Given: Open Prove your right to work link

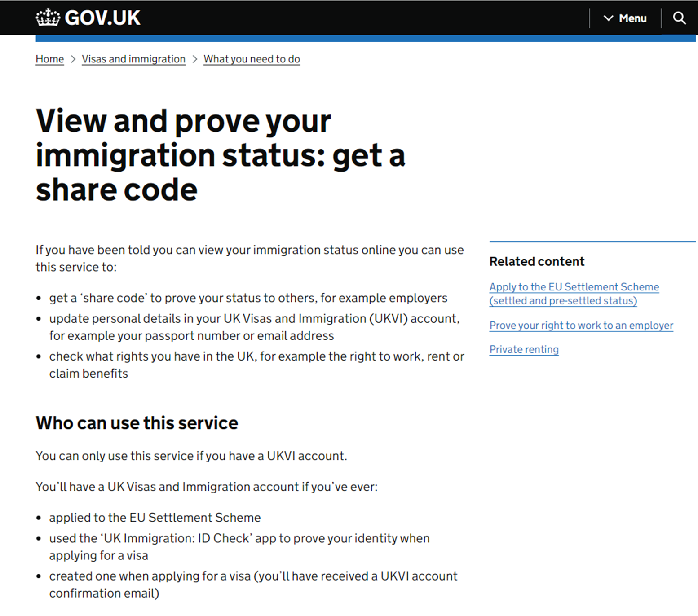Looking at the screenshot, I should tap(581, 325).
